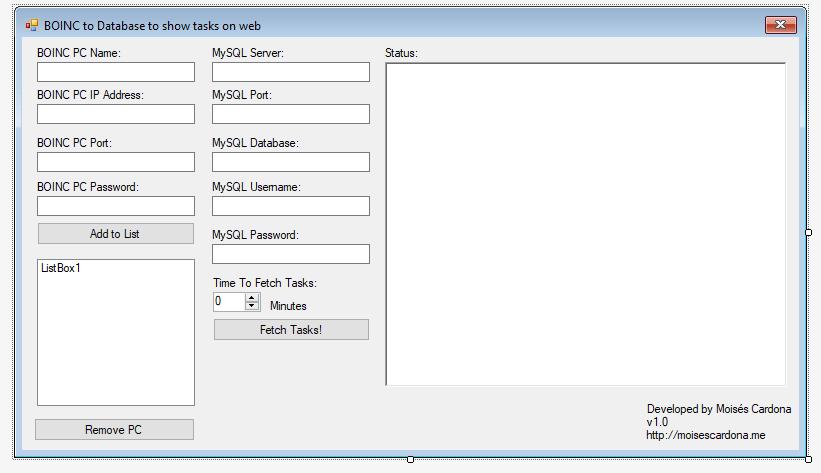This screenshot has height=473, width=821.
Task: Click the MySQL Port text box
Action: [291, 114]
